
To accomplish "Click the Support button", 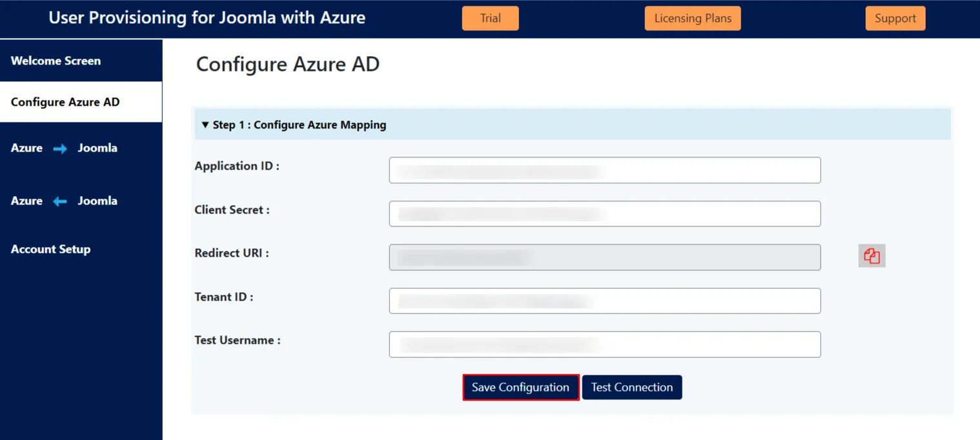I will click(x=895, y=18).
